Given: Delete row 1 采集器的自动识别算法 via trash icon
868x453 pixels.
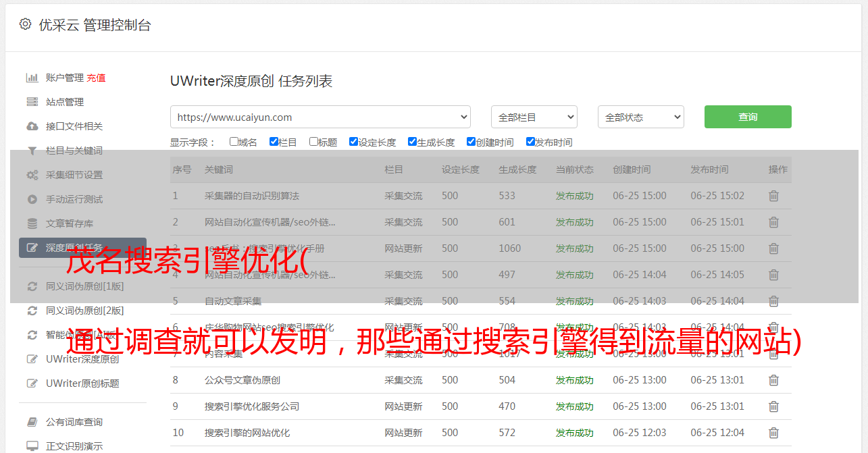Looking at the screenshot, I should 773,196.
